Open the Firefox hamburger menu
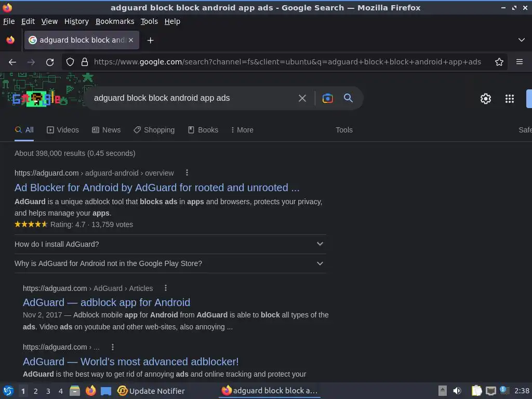This screenshot has width=532, height=399. click(x=519, y=62)
